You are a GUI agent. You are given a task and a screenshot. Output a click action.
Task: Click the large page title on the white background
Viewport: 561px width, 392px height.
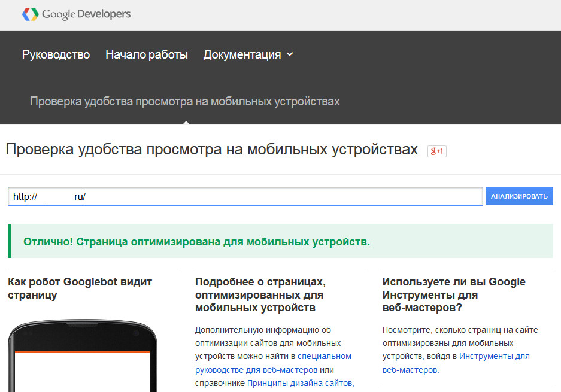pos(211,150)
